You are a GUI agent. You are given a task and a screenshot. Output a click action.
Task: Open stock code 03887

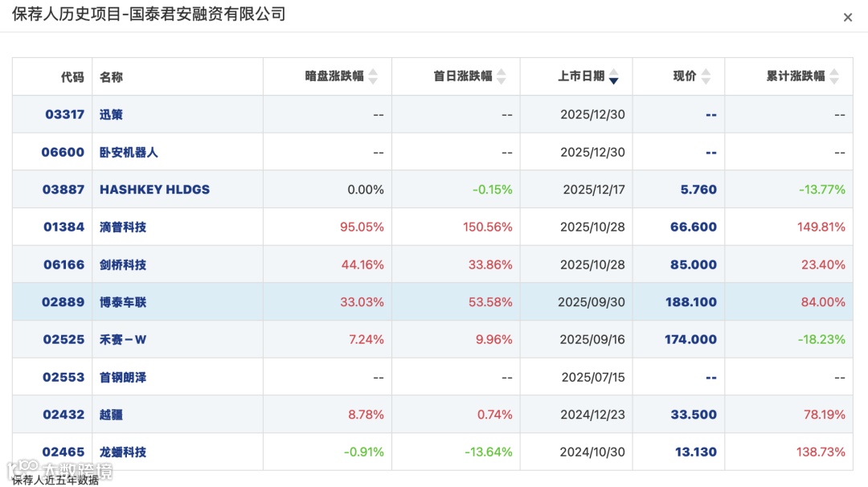[63, 190]
